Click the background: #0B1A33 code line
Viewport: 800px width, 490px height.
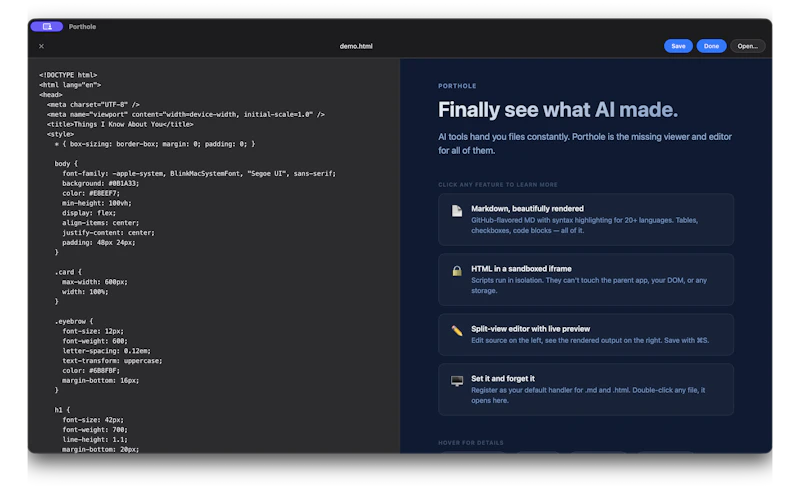pyautogui.click(x=101, y=184)
